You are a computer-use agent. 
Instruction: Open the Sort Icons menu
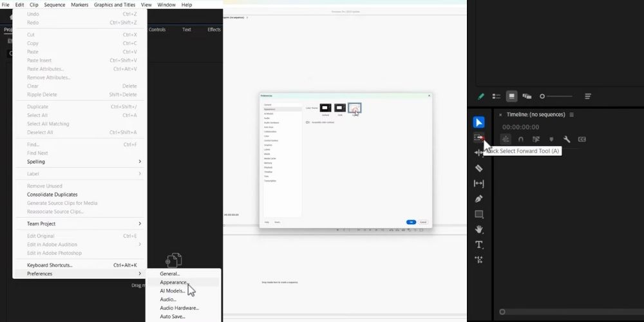(588, 97)
